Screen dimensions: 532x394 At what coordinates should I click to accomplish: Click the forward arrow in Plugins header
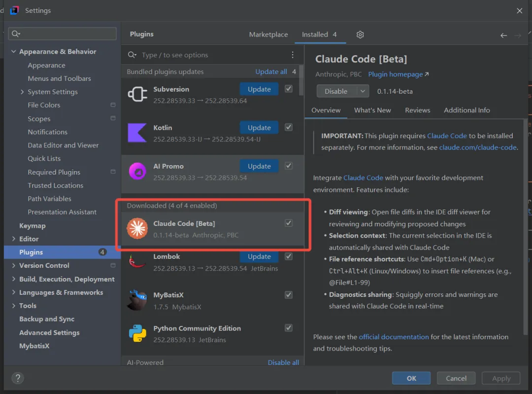(517, 36)
